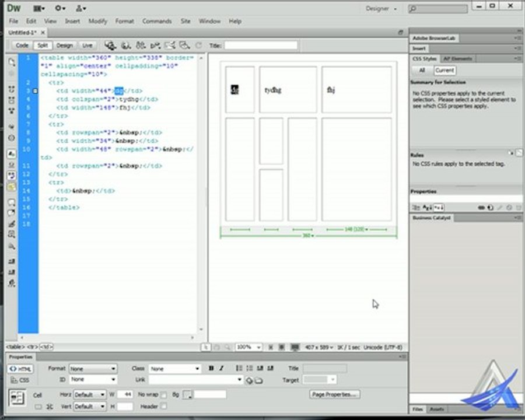The height and width of the screenshot is (420, 525).
Task: Select the Hand tool in status bar
Action: tap(216, 347)
